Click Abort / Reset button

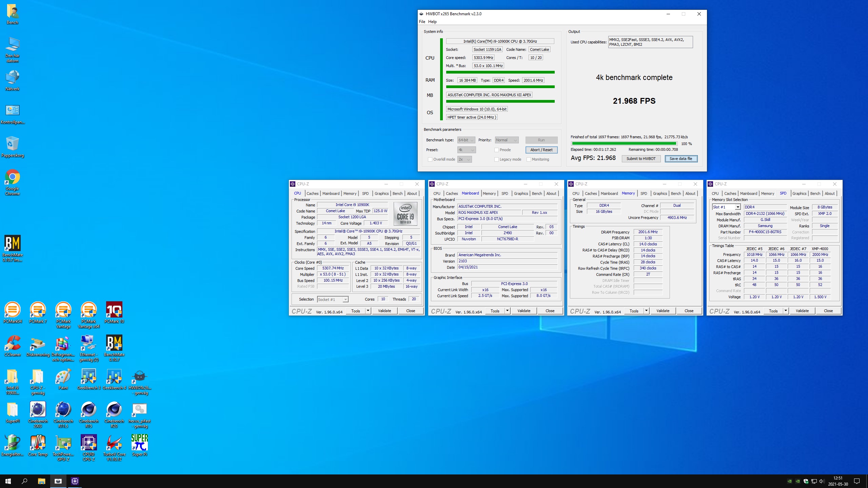(x=541, y=150)
